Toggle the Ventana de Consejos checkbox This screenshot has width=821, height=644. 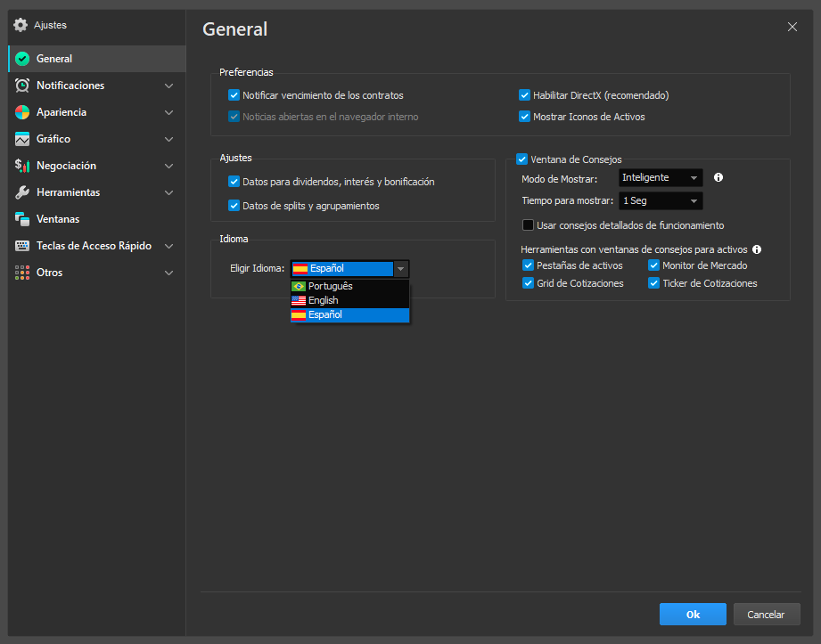pos(522,159)
